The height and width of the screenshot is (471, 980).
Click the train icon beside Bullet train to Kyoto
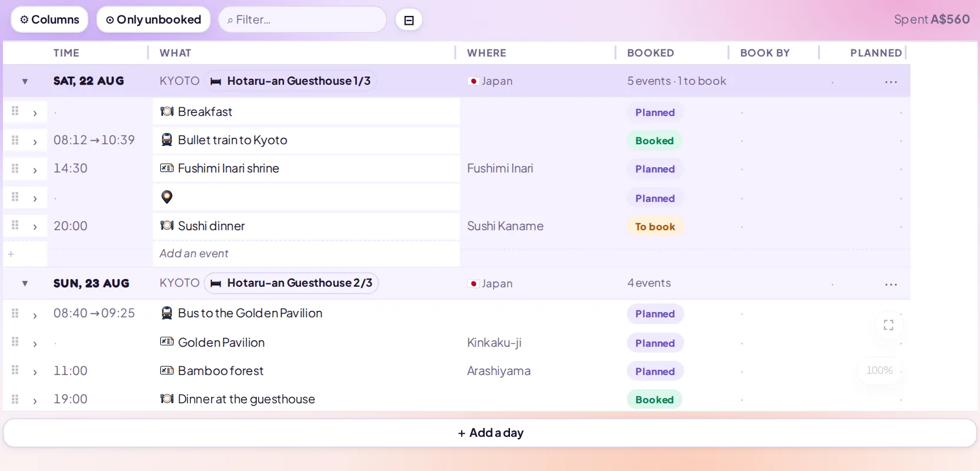[x=167, y=140]
